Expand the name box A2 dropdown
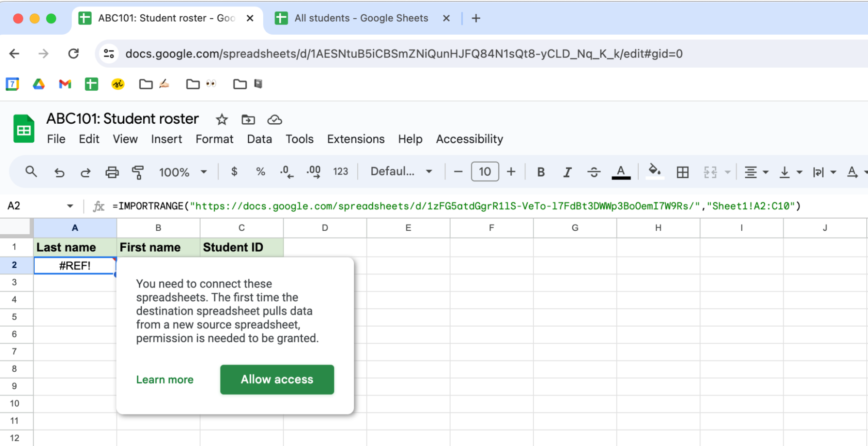Screen dimensions: 868x446 70,206
